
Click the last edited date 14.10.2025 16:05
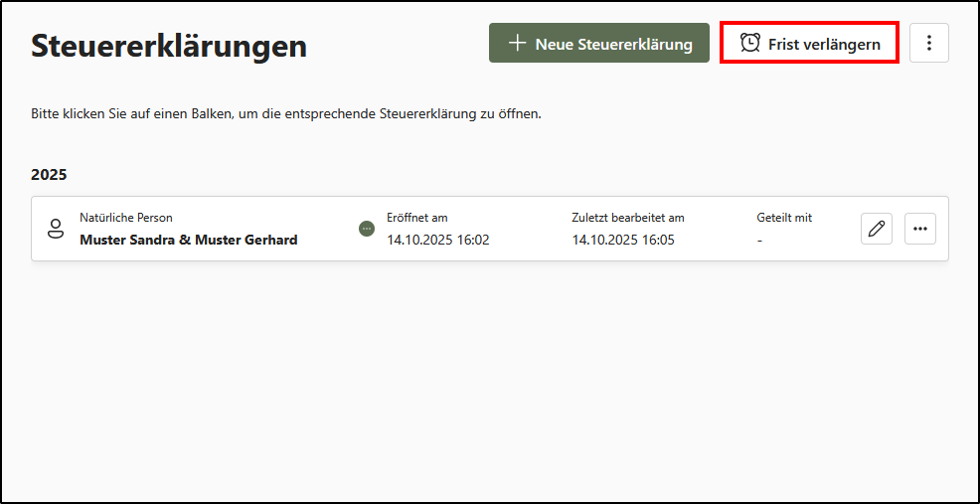[x=623, y=240]
